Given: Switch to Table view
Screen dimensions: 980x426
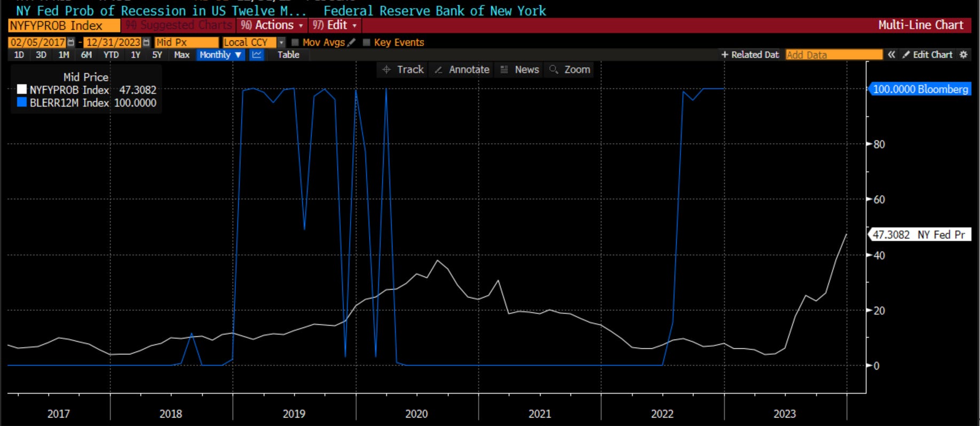Looking at the screenshot, I should tap(288, 54).
